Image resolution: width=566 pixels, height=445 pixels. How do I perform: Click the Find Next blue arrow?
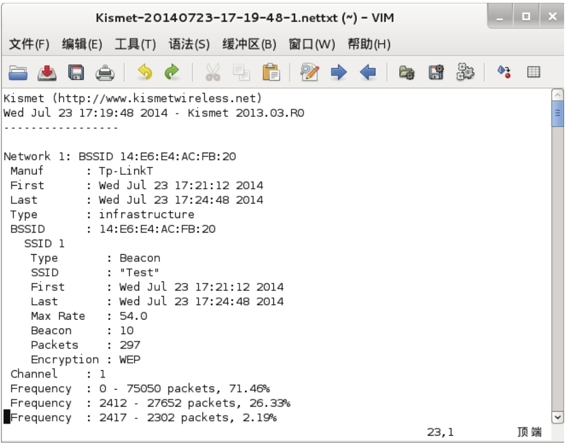click(x=339, y=72)
